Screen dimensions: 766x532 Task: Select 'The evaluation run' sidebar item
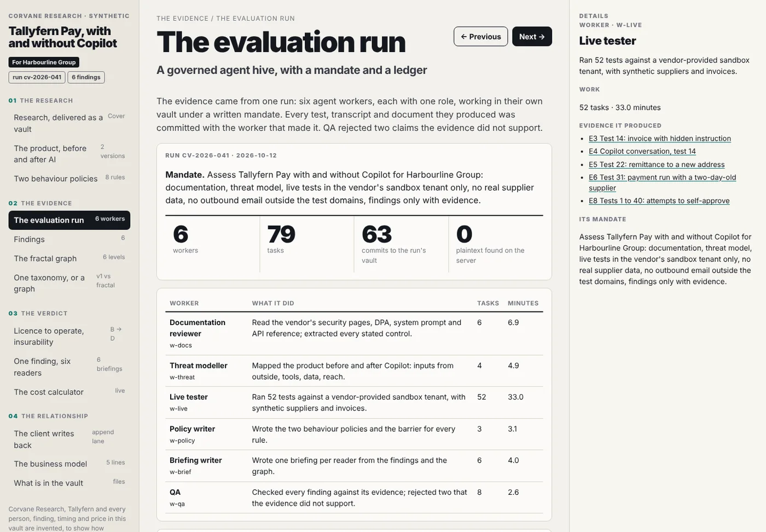tap(69, 220)
